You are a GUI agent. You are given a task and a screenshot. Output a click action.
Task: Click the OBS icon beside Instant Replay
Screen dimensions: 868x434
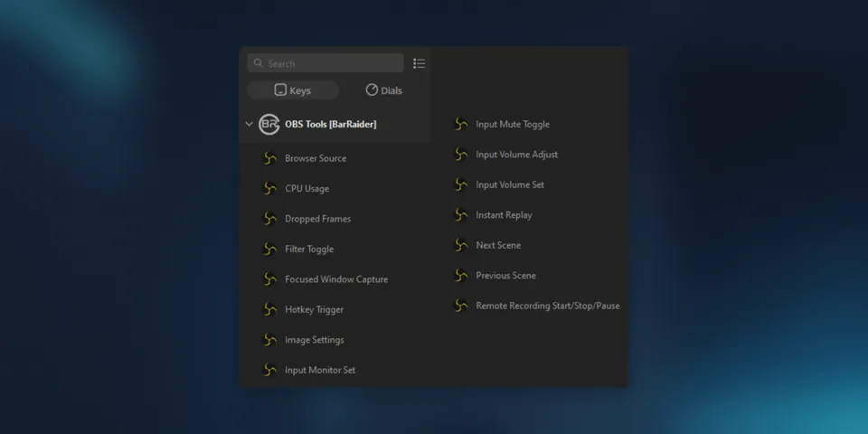pyautogui.click(x=460, y=215)
